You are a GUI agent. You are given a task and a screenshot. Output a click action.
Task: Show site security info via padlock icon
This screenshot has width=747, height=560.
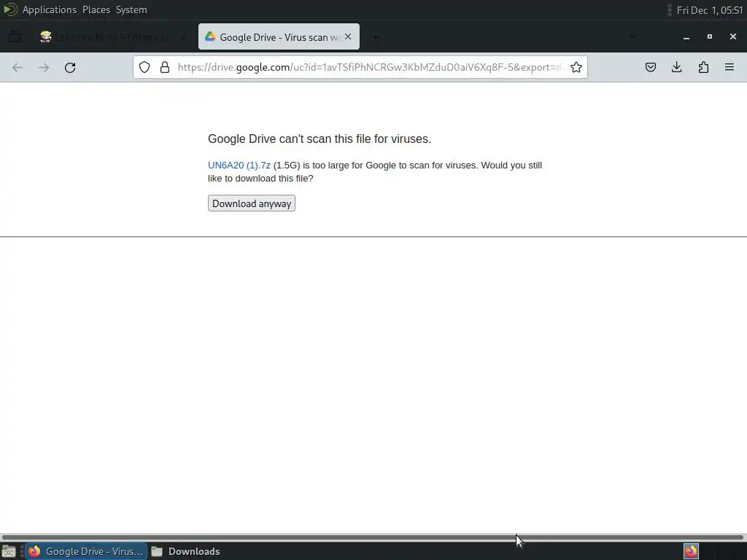click(x=165, y=67)
